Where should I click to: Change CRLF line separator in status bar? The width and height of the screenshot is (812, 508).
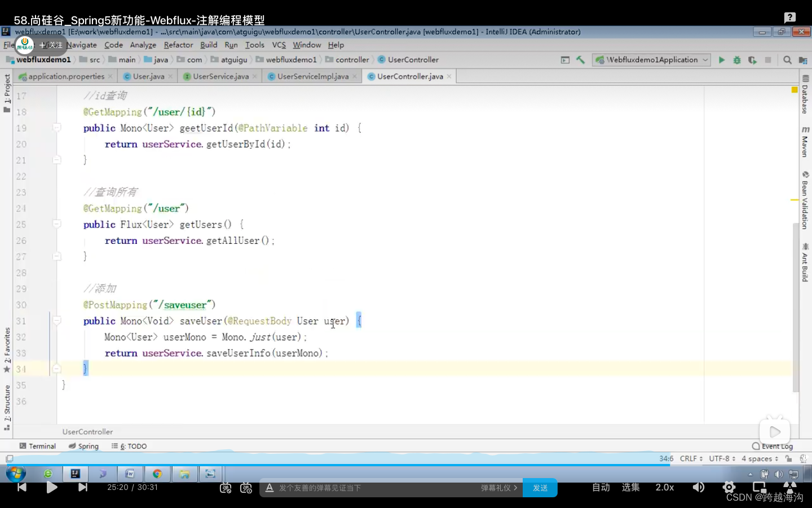pos(691,458)
